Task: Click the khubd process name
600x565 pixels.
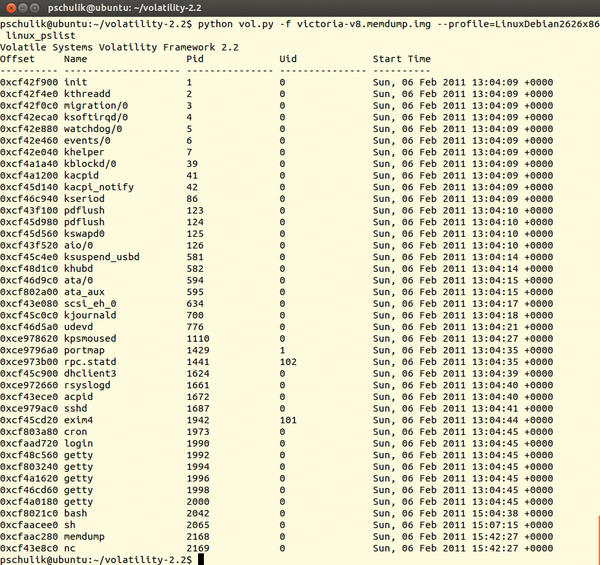Action: click(x=78, y=269)
